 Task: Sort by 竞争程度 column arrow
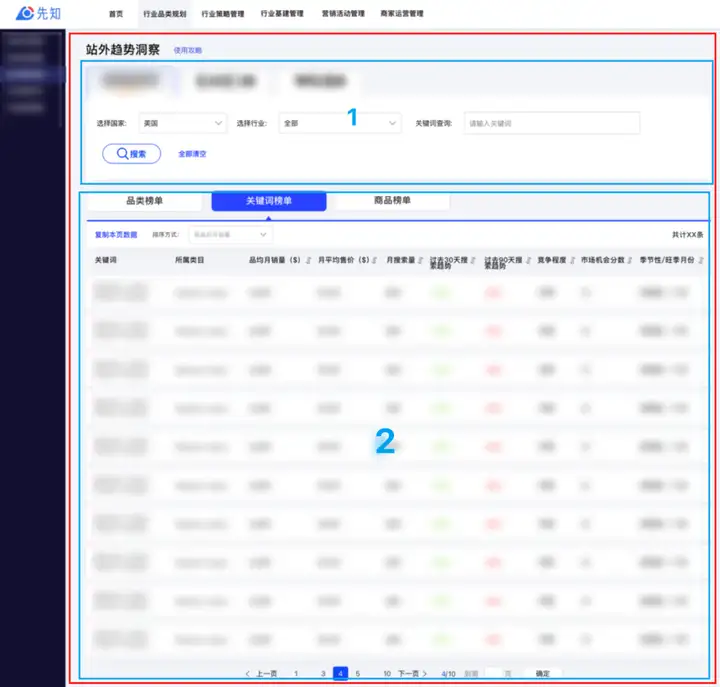(573, 260)
